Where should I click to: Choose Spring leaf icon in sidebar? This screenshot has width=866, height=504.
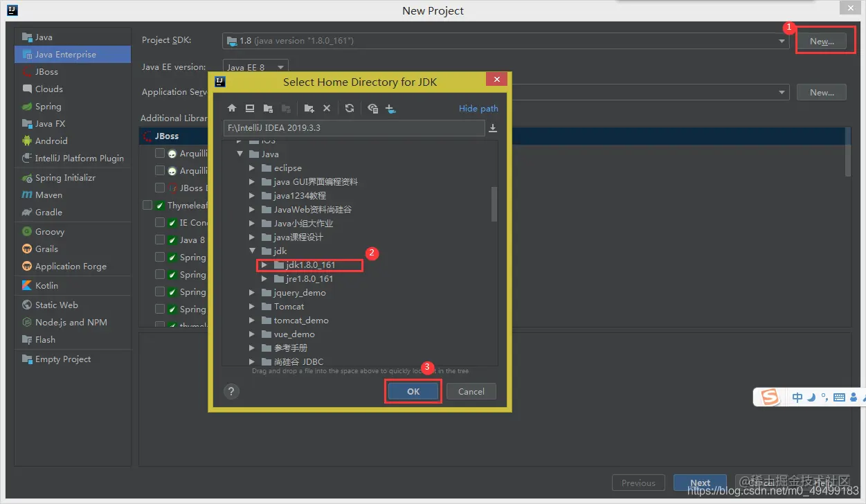pos(27,107)
